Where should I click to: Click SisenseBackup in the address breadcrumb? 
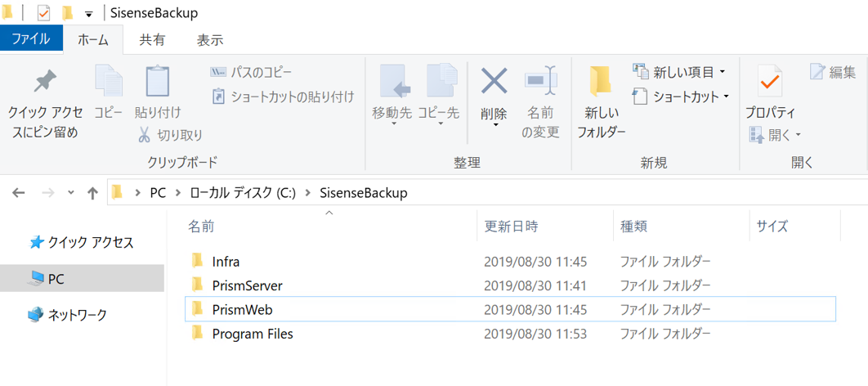pyautogui.click(x=364, y=193)
